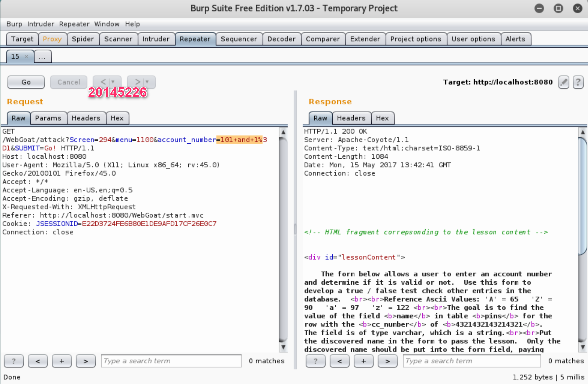
Task: Click request pane vertical scrollbar thumb
Action: 283,239
